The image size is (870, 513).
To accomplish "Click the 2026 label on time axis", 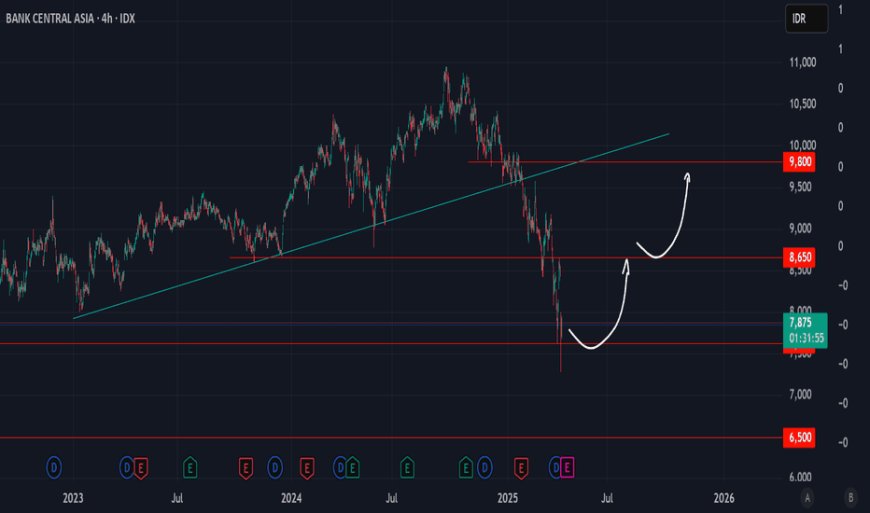I will coord(724,497).
